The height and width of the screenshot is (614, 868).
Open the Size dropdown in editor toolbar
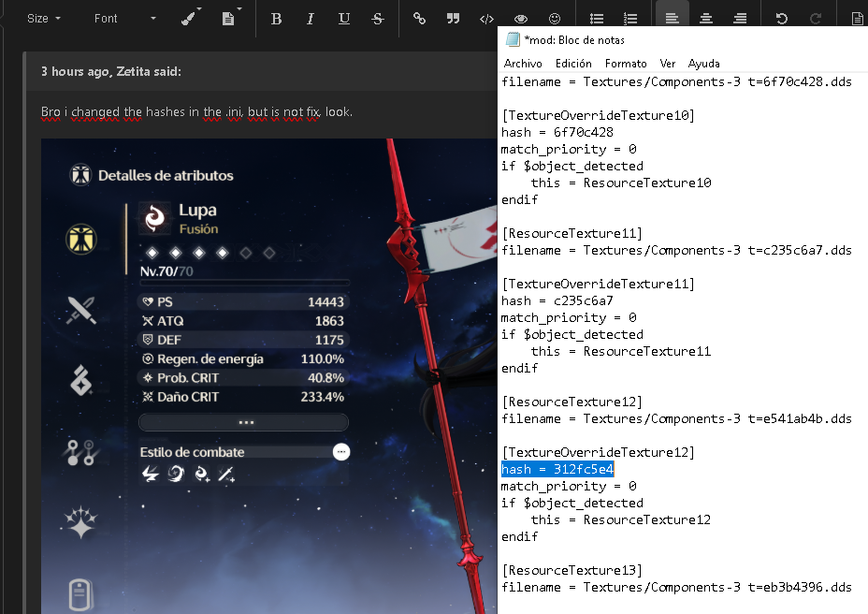[43, 19]
